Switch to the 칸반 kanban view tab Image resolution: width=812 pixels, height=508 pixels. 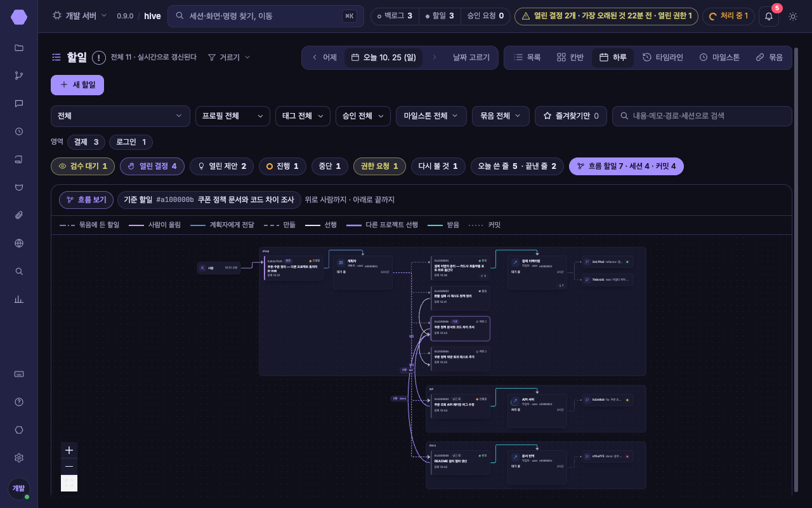(x=570, y=58)
